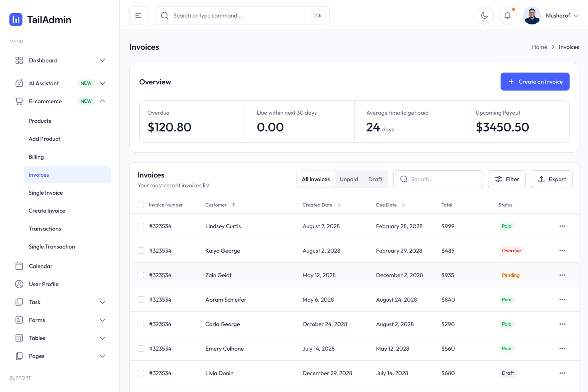Viewport: 588px width, 392px height.
Task: Switch to the Unpaid tab
Action: 349,179
